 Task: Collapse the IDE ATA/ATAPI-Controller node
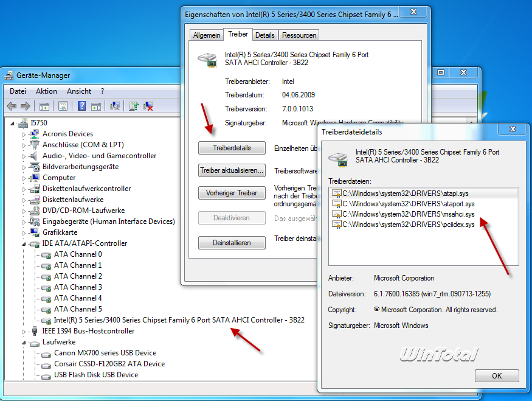[x=24, y=244]
